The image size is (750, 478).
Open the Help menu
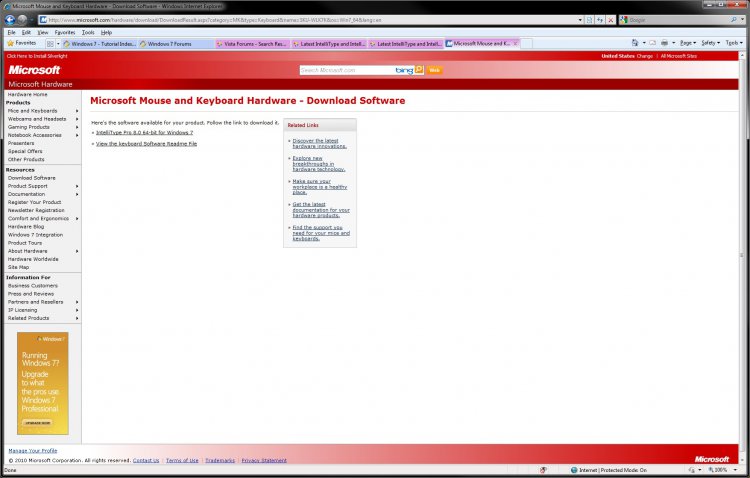click(106, 33)
